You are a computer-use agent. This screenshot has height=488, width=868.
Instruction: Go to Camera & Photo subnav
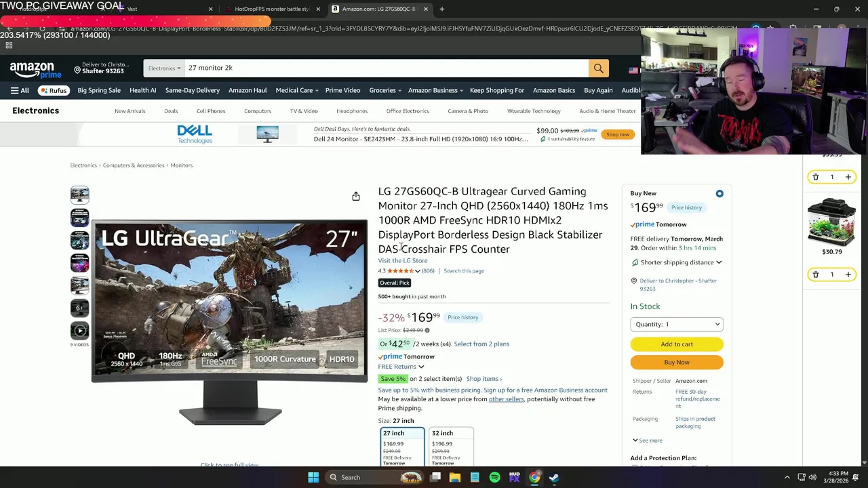point(468,111)
